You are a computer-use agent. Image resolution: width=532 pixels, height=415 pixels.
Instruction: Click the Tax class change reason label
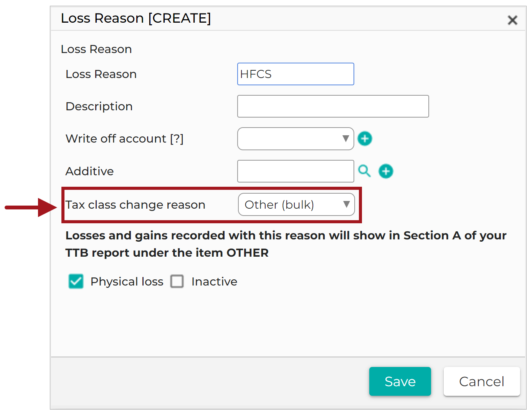click(x=135, y=205)
